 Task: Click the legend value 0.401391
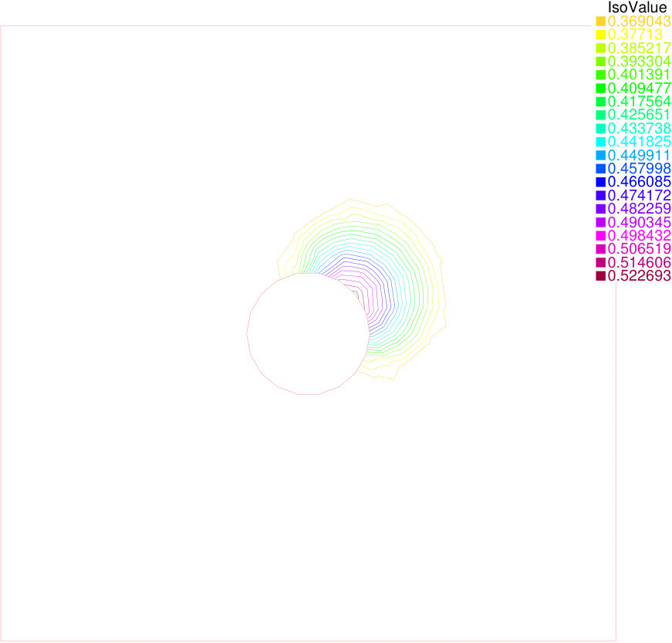pos(639,75)
